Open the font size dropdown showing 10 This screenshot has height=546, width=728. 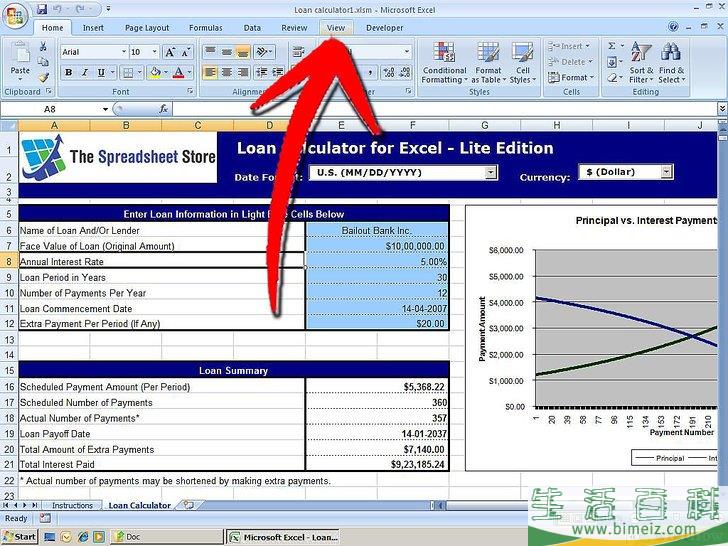(x=155, y=52)
